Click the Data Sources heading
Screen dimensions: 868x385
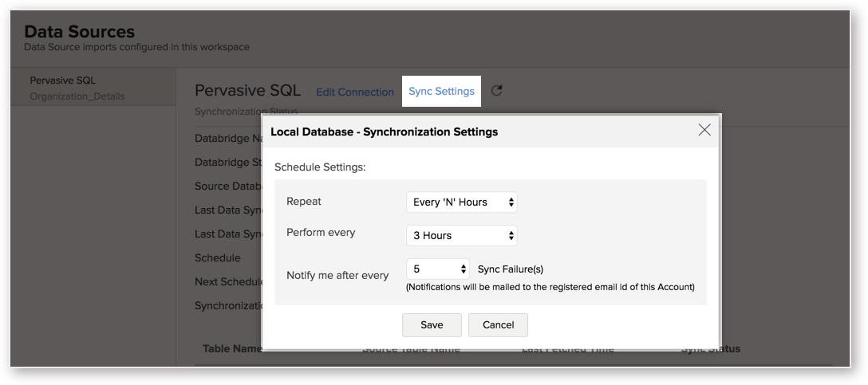coord(79,32)
